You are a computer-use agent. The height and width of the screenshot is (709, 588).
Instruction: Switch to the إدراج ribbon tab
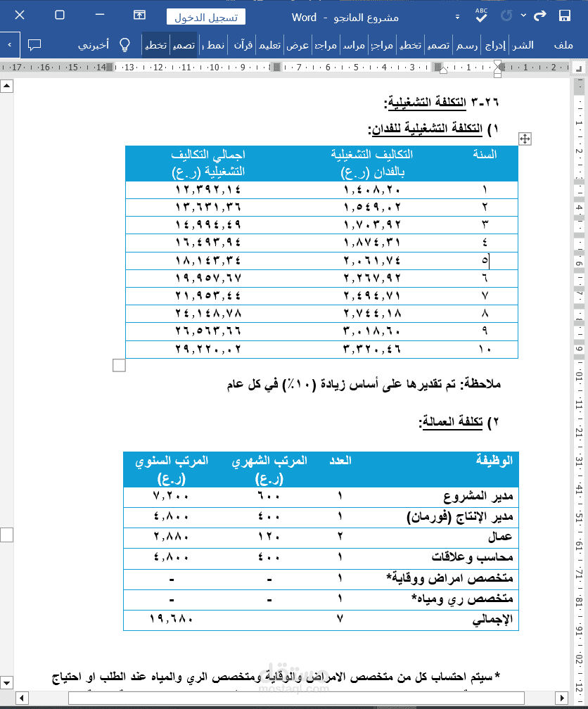tap(494, 45)
